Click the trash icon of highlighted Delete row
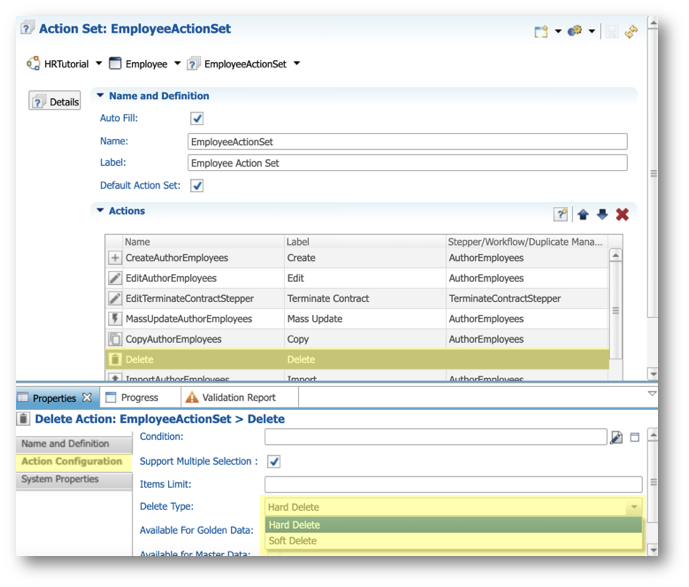Screen dimensions: 689x587 [x=115, y=359]
